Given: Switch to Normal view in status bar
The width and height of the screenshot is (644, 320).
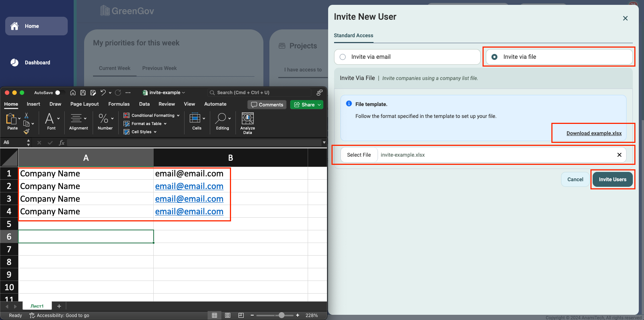Looking at the screenshot, I should pos(215,316).
